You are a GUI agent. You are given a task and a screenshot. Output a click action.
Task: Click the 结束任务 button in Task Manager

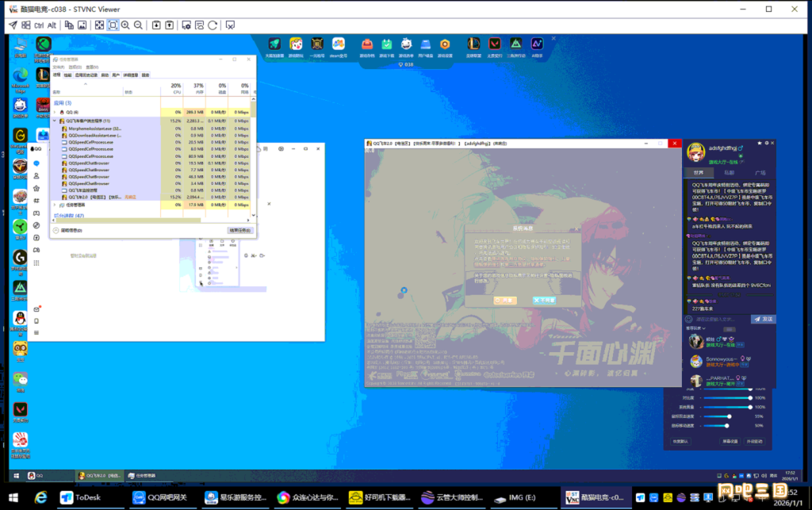[240, 230]
